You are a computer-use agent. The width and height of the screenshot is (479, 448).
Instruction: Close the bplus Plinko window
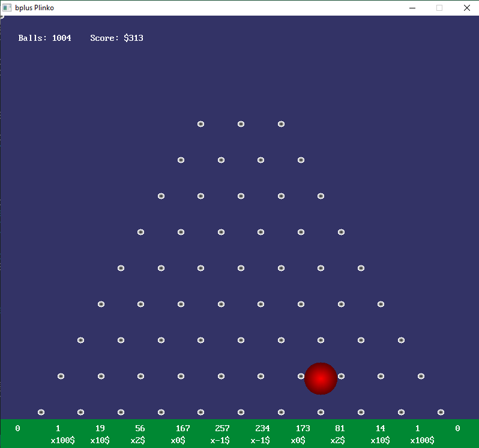(x=467, y=8)
